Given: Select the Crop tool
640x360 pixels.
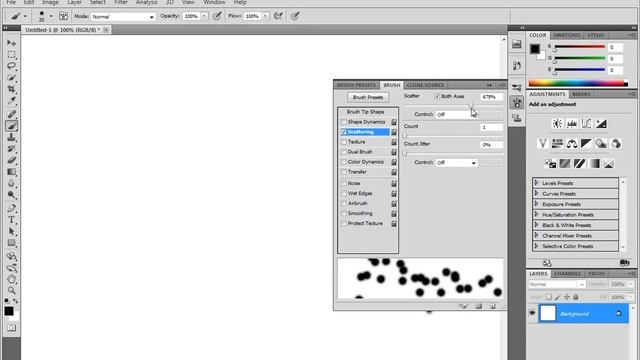Looking at the screenshot, I should (x=11, y=89).
